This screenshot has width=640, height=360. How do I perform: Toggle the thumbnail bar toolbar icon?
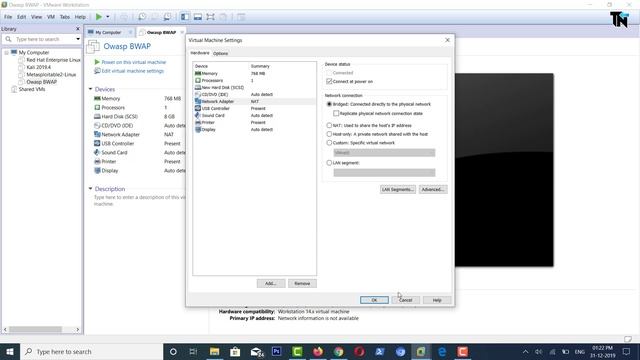[198, 17]
